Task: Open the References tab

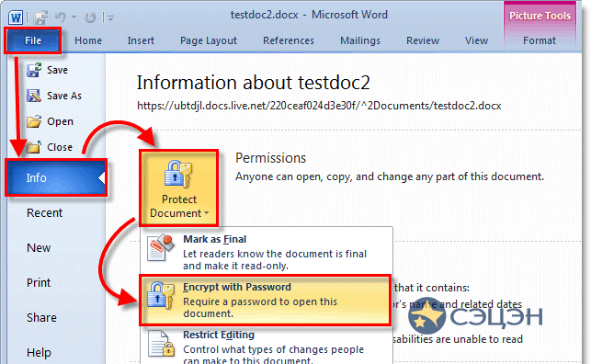Action: [289, 40]
